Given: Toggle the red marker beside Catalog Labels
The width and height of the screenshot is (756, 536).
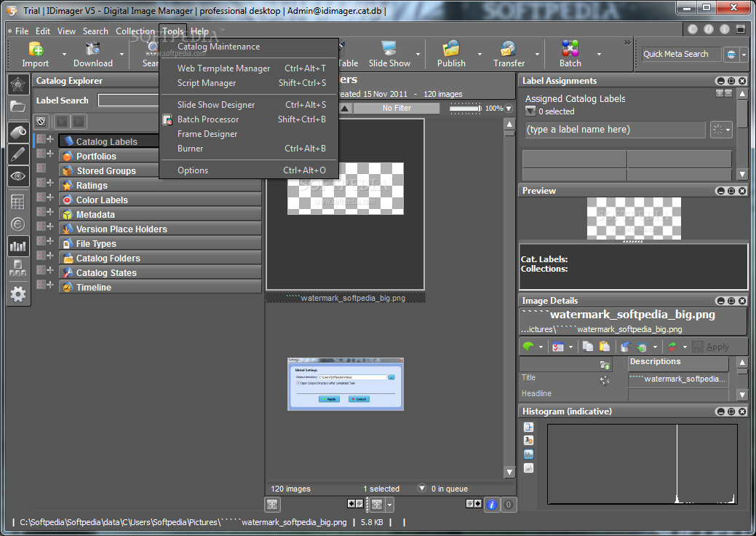Looking at the screenshot, I should coord(41,139).
